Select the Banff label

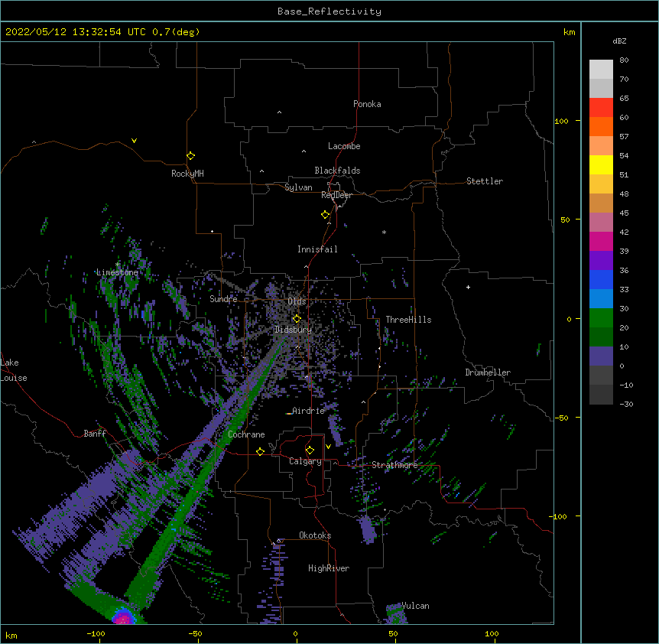click(95, 434)
